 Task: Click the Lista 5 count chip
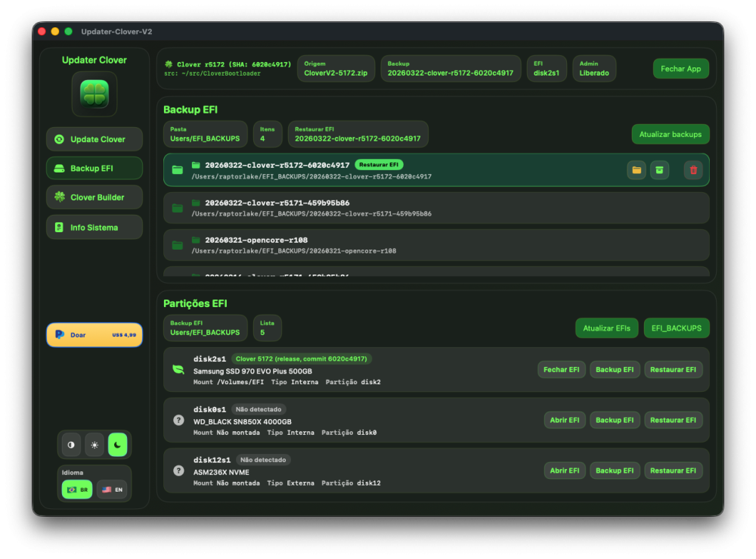267,328
